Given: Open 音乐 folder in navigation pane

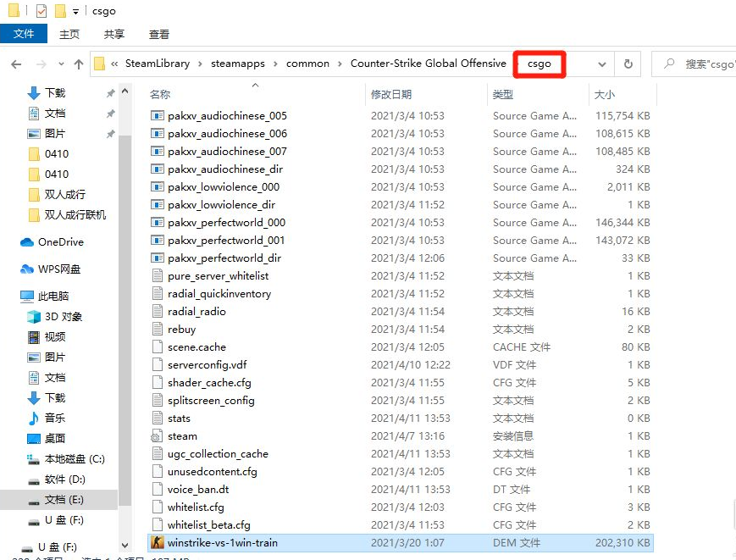Looking at the screenshot, I should coord(55,418).
